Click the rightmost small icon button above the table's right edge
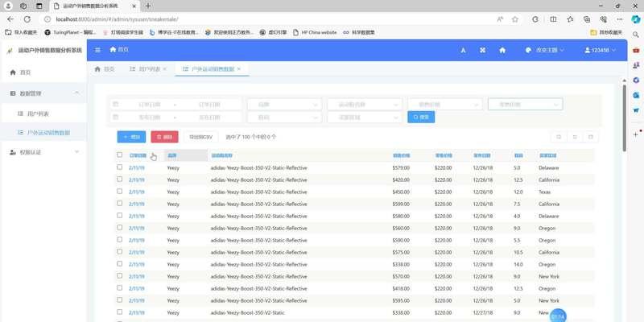The width and height of the screenshot is (644, 322). [x=591, y=137]
